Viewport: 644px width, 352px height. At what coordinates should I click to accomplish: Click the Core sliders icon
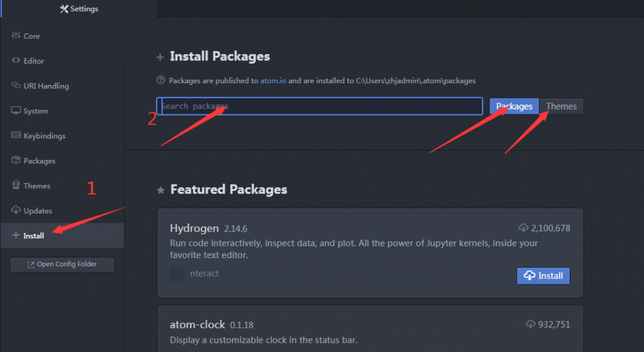point(16,35)
